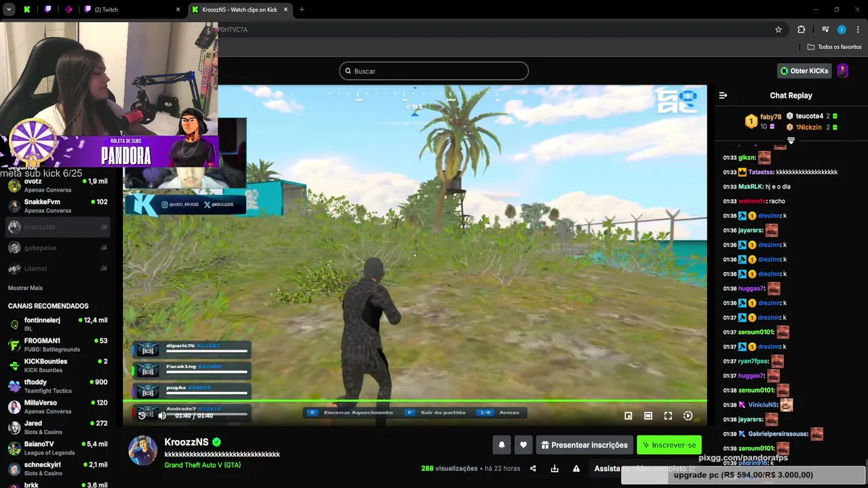This screenshot has width=868, height=488.
Task: Click the Obter KICKs button
Action: pyautogui.click(x=804, y=70)
